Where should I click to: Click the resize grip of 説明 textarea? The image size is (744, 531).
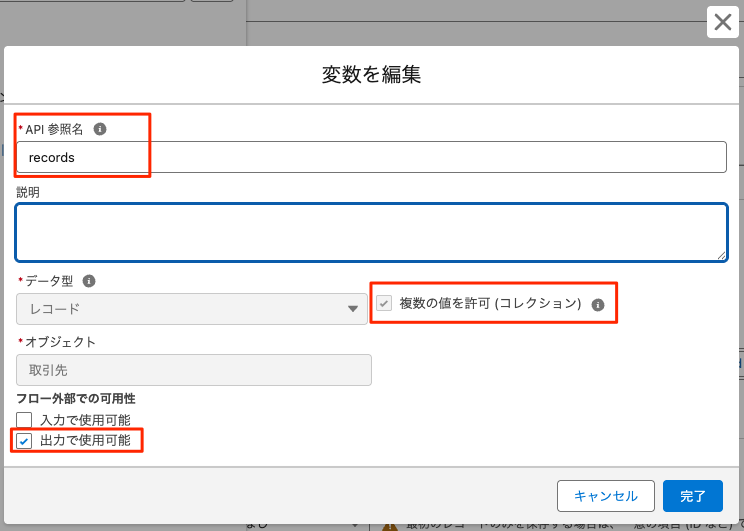[x=720, y=255]
